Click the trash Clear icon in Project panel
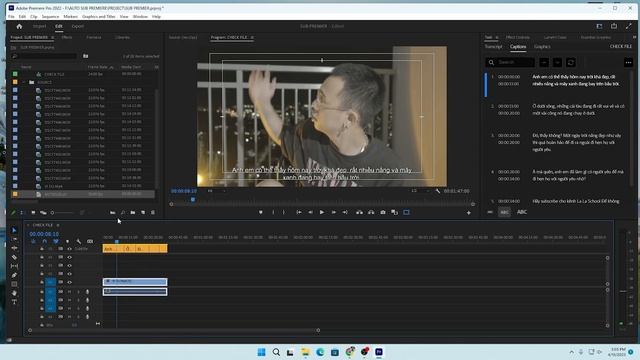Image resolution: width=640 pixels, height=360 pixels. (153, 213)
